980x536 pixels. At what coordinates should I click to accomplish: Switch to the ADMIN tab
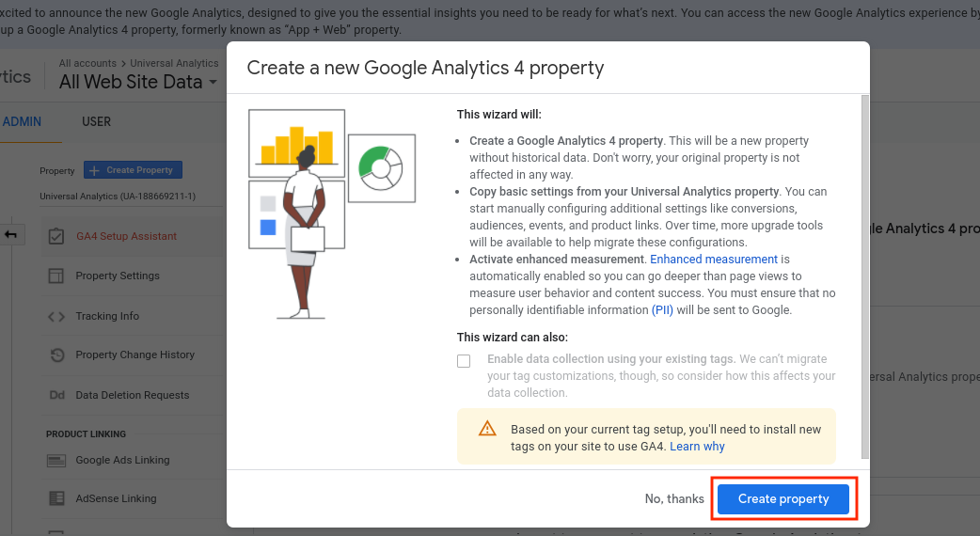click(x=22, y=121)
